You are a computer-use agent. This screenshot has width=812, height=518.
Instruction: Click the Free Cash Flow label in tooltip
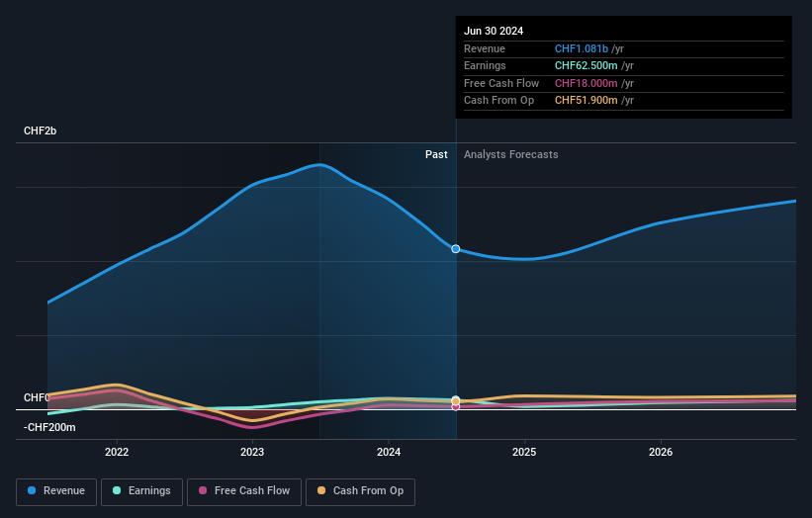point(501,83)
